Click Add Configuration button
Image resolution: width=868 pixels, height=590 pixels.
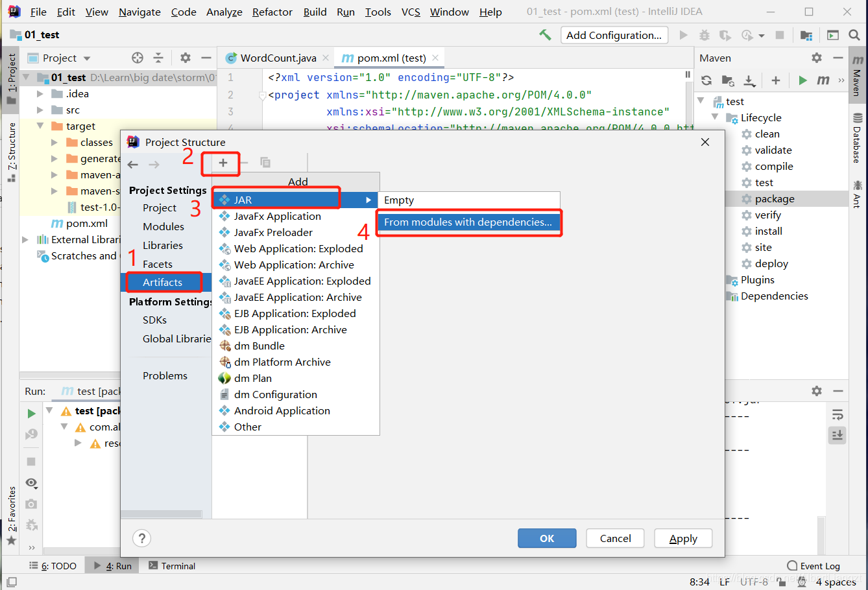pos(614,35)
